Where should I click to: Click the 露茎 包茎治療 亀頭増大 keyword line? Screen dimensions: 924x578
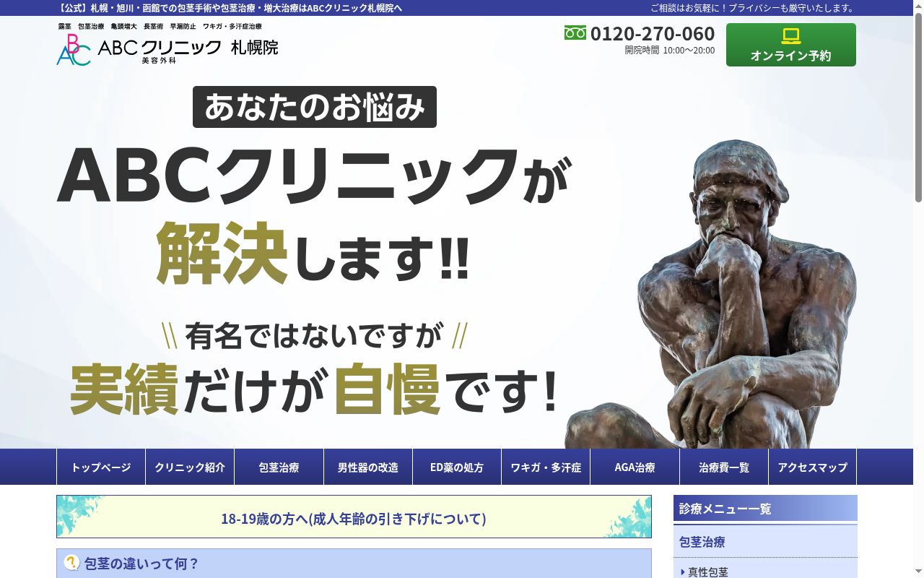160,26
